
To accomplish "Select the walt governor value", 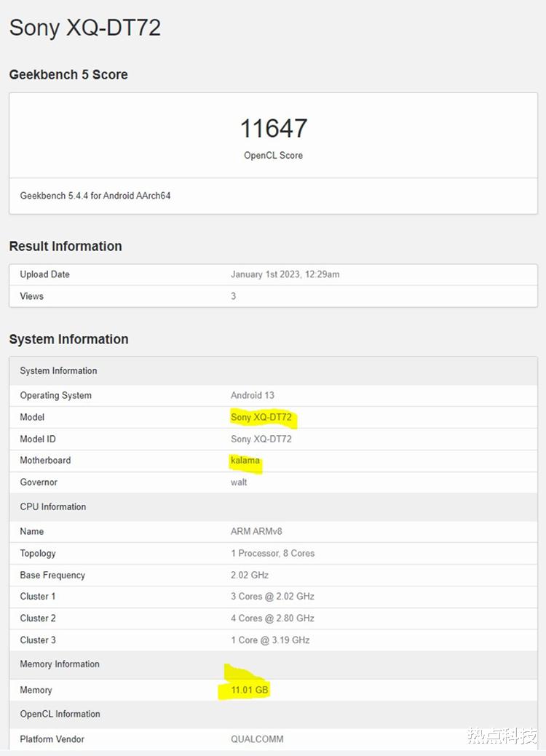I will coord(239,482).
